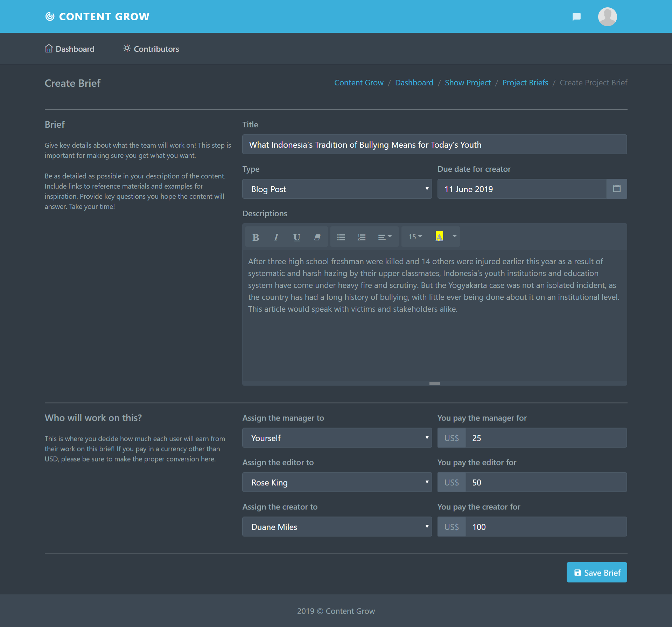Open the Type select showing Blog Post

[x=337, y=189]
